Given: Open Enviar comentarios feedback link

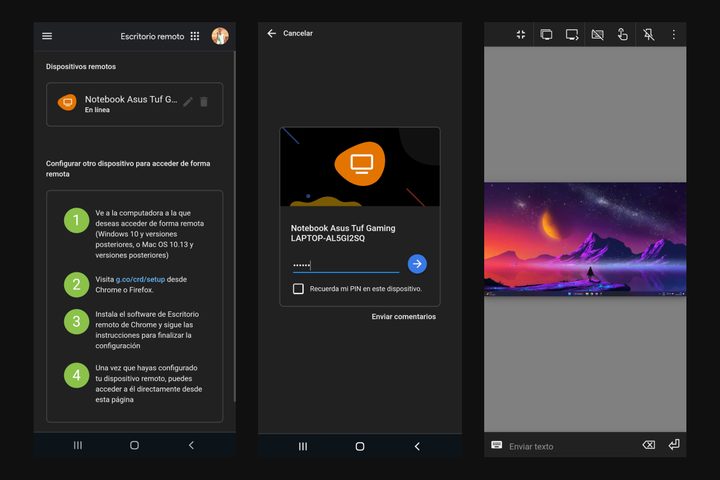Looking at the screenshot, I should (403, 317).
